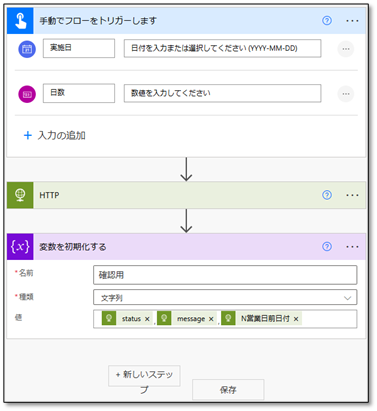
Task: Open help for the manual trigger step
Action: (x=327, y=21)
